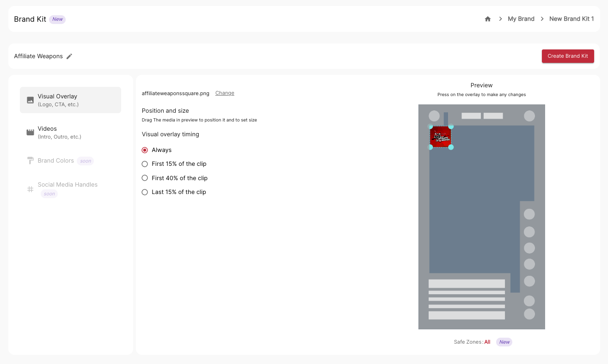The height and width of the screenshot is (364, 608).
Task: Click New Brand Kit 1 breadcrumb item
Action: click(x=571, y=19)
